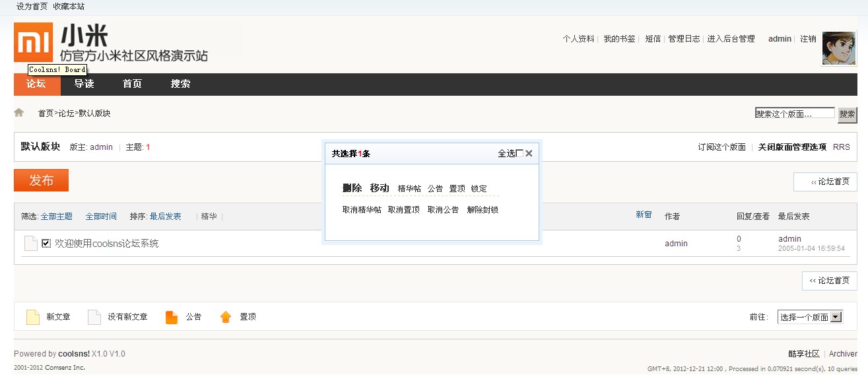Click the lower ‹‹ 论坛首页 button
Viewport: 868px width, 379px height.
[830, 281]
